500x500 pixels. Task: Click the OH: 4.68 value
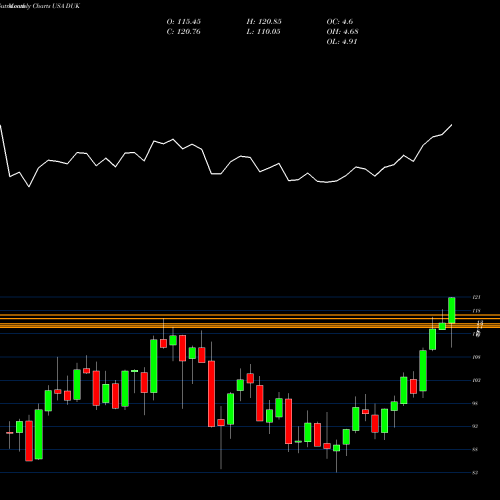click(342, 32)
